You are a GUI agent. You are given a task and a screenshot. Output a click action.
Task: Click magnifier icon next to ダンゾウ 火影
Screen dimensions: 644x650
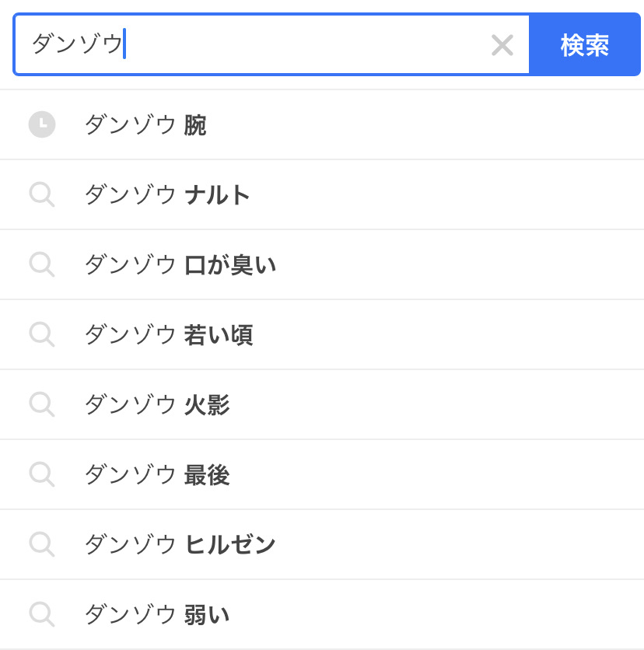pyautogui.click(x=42, y=404)
